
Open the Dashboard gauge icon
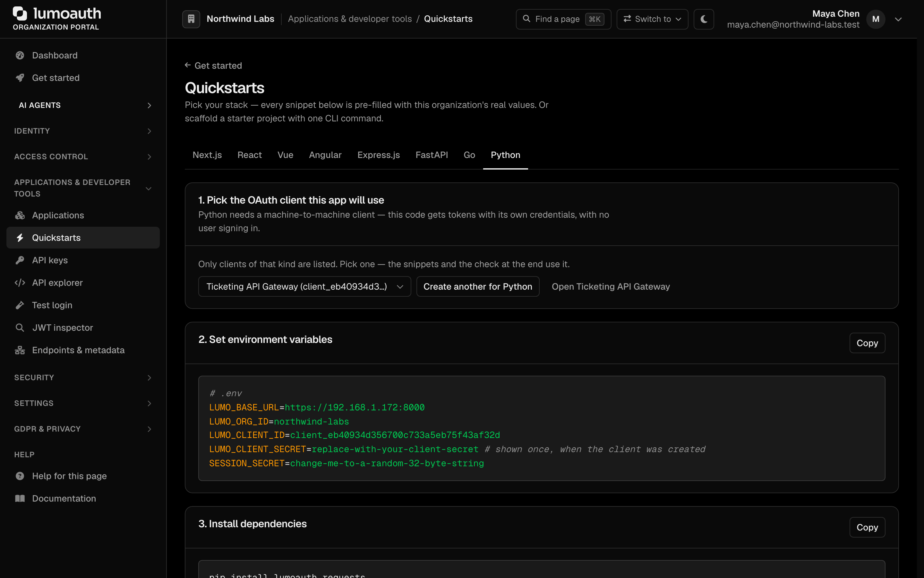point(20,56)
